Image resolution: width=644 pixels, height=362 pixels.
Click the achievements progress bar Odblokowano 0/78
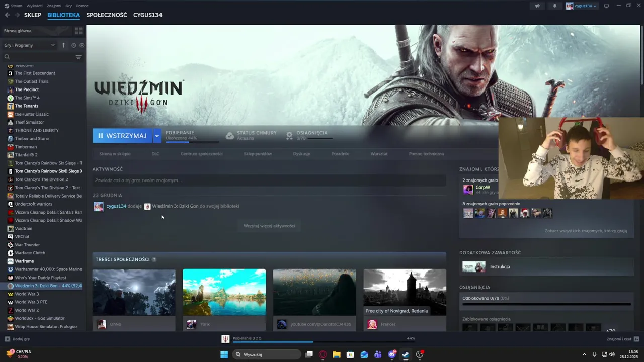tap(546, 304)
